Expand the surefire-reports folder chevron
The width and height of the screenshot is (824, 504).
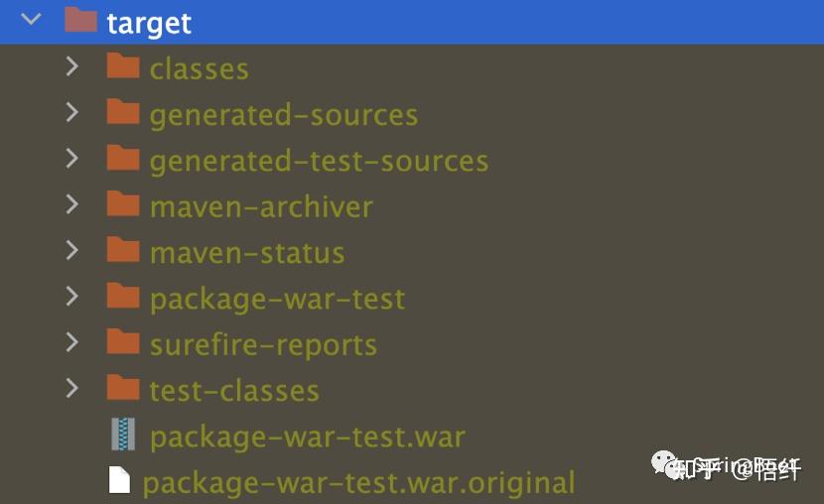point(71,342)
